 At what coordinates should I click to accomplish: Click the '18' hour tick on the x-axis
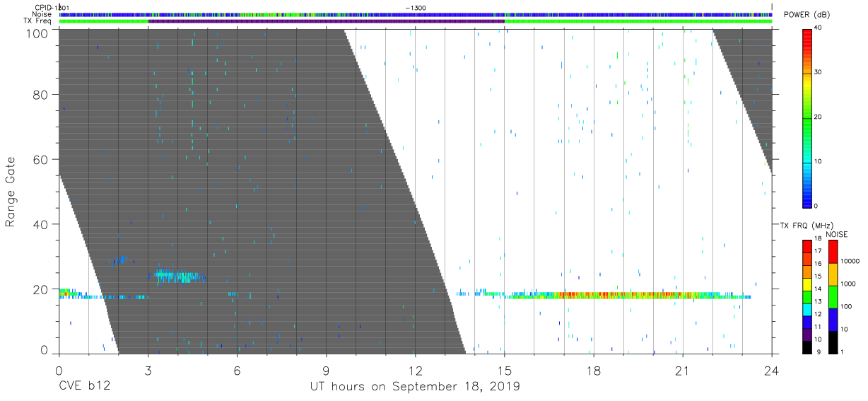point(594,371)
